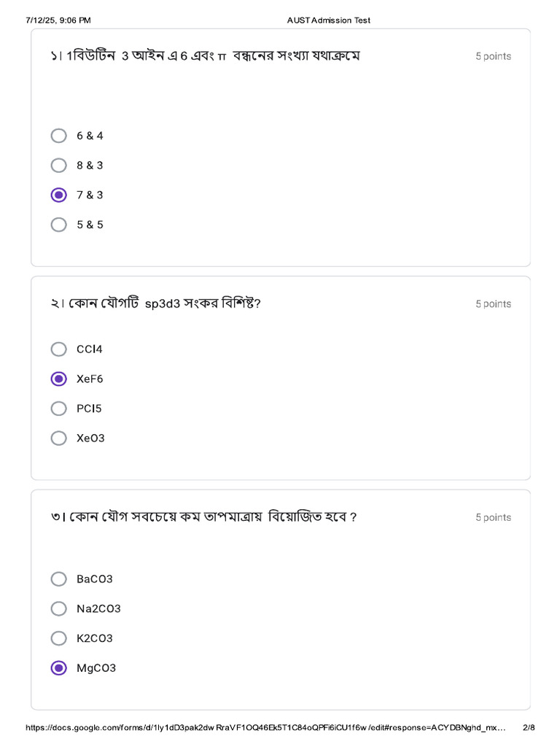Click "5 points" label on question one
Screen dimensions: 560x747
click(493, 56)
